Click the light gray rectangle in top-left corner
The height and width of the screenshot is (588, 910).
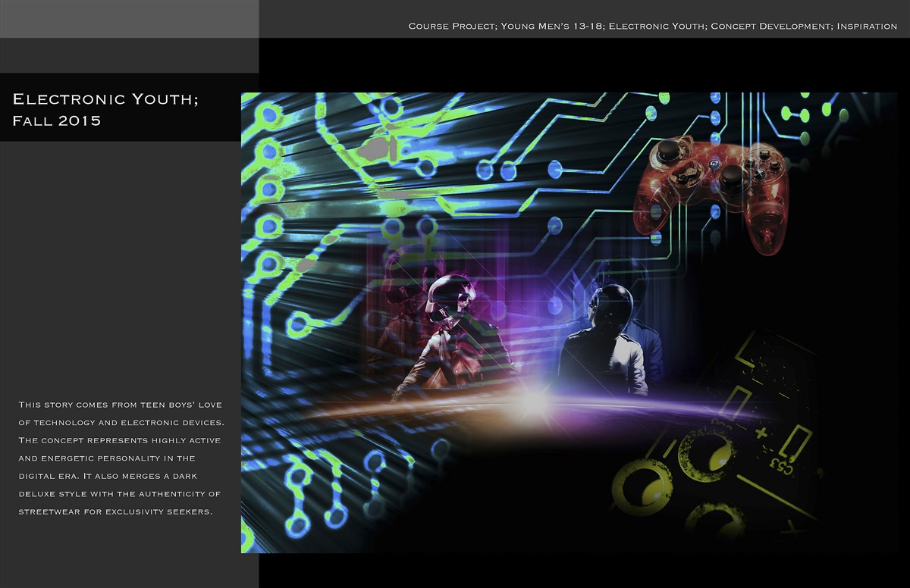click(129, 18)
